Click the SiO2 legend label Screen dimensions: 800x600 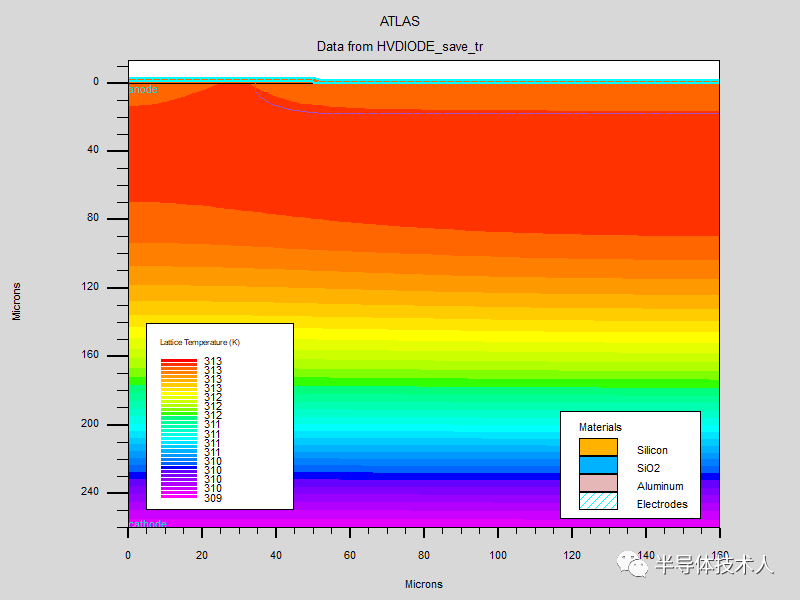pos(648,468)
